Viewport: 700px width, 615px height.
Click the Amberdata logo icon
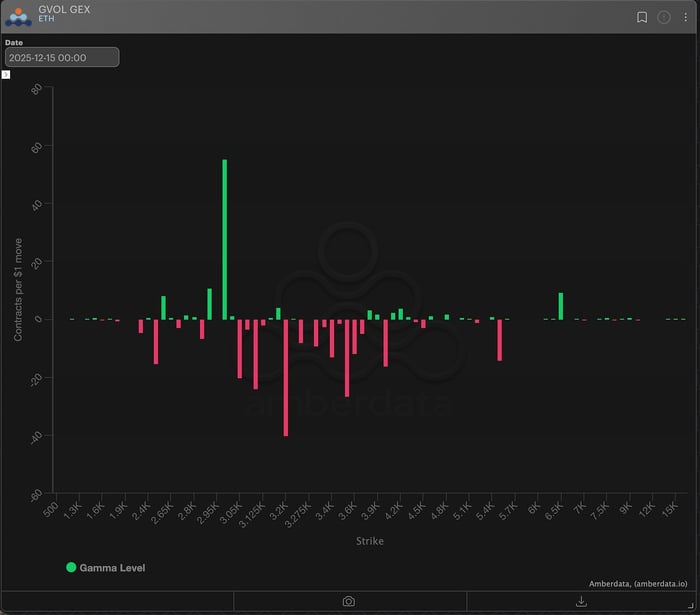point(18,17)
